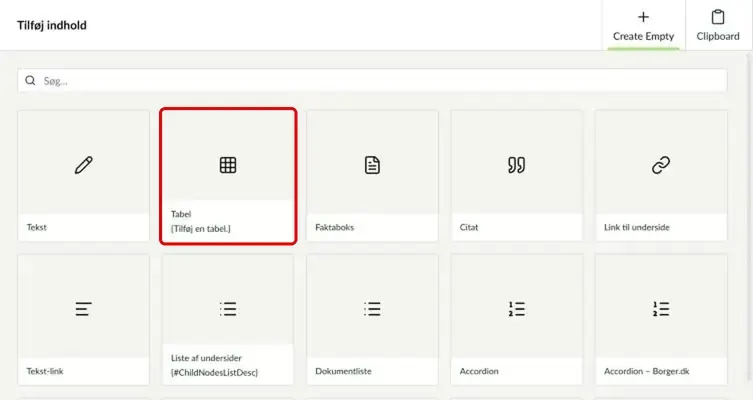Select the Tekst-link aligned lines icon

84,309
